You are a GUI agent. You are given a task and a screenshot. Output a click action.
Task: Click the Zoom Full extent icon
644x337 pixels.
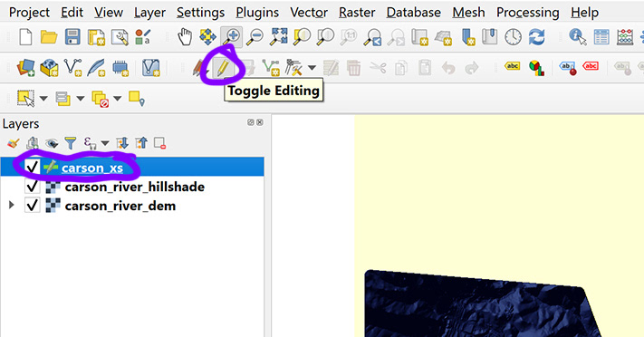(x=278, y=37)
